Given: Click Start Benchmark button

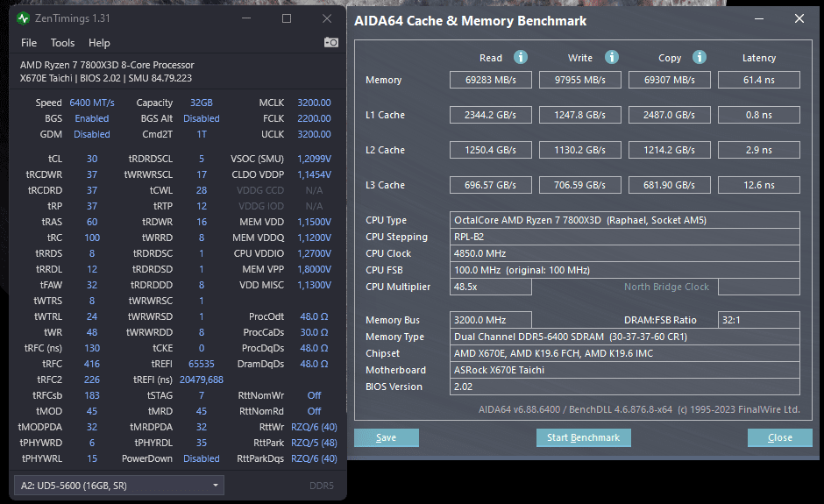Looking at the screenshot, I should pyautogui.click(x=583, y=437).
